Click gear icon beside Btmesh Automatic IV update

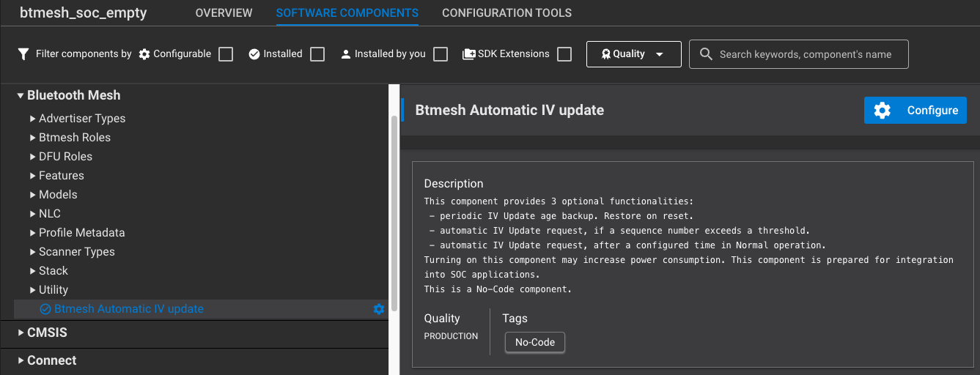coord(379,309)
